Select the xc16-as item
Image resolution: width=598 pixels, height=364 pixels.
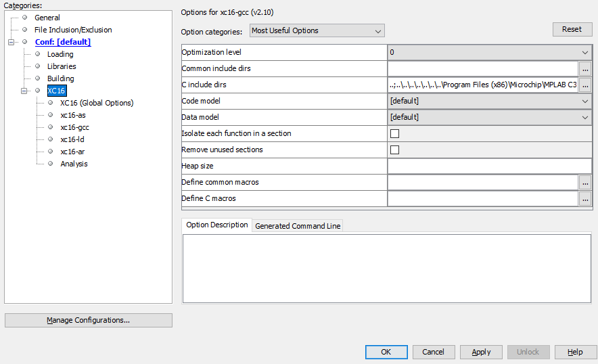pyautogui.click(x=73, y=115)
